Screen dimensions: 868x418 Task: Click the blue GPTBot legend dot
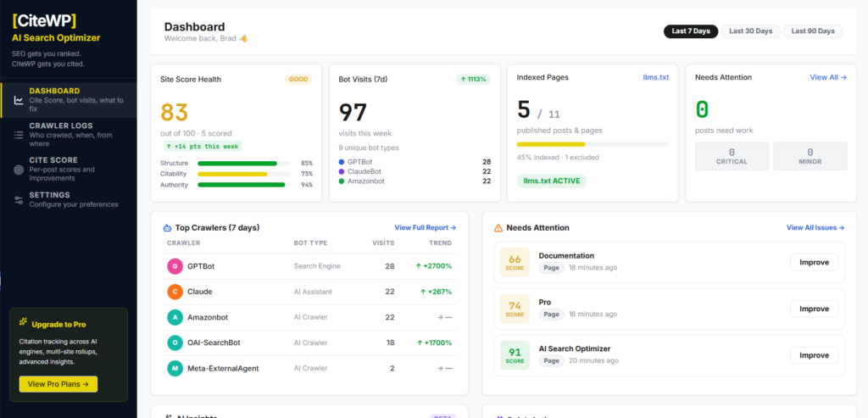coord(342,162)
